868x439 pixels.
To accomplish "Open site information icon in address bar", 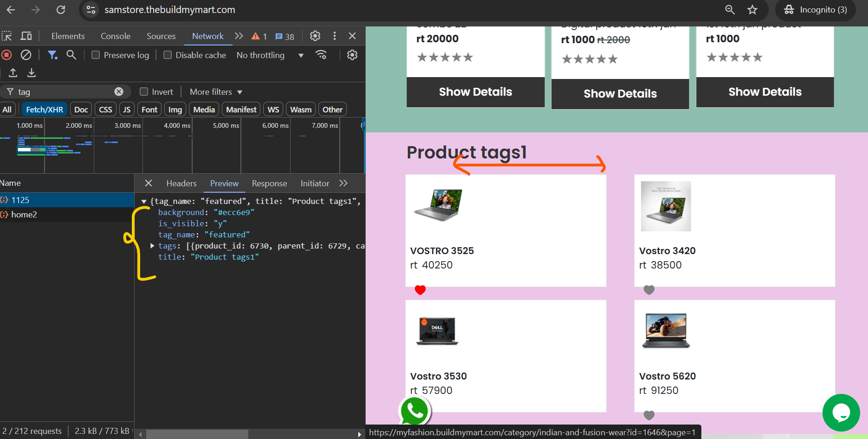I will (91, 10).
